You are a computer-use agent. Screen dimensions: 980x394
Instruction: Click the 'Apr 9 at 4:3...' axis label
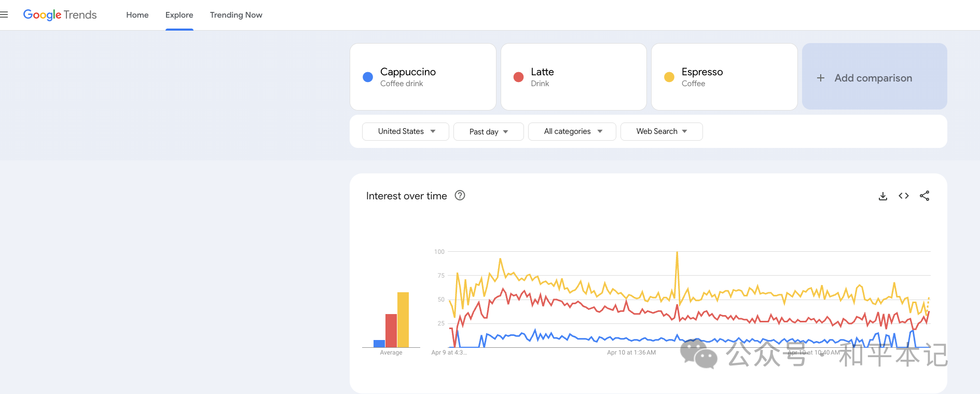point(449,352)
